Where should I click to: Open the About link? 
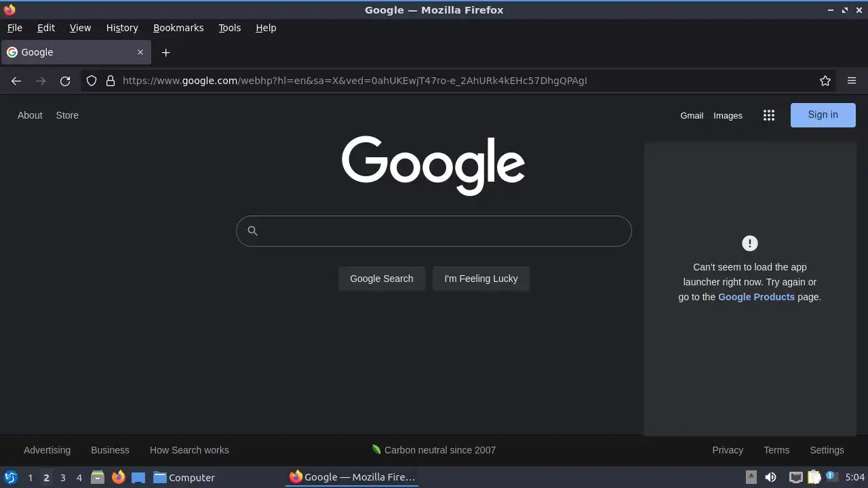[x=30, y=115]
